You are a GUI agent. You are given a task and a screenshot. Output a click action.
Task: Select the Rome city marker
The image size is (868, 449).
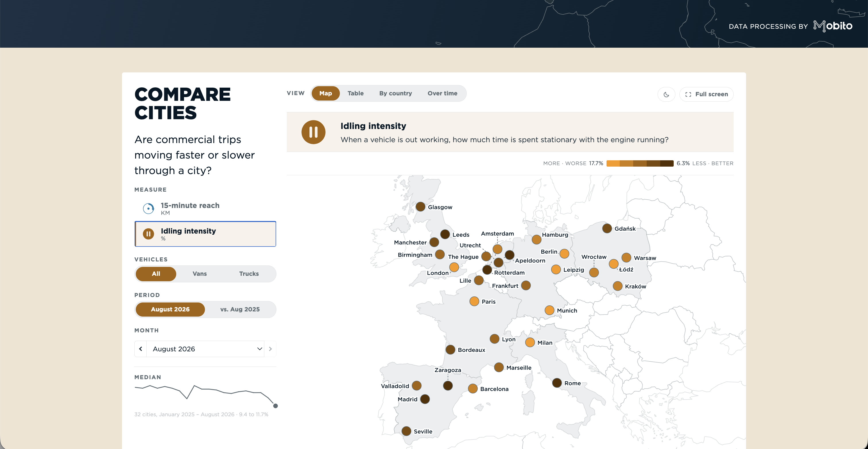pyautogui.click(x=557, y=383)
